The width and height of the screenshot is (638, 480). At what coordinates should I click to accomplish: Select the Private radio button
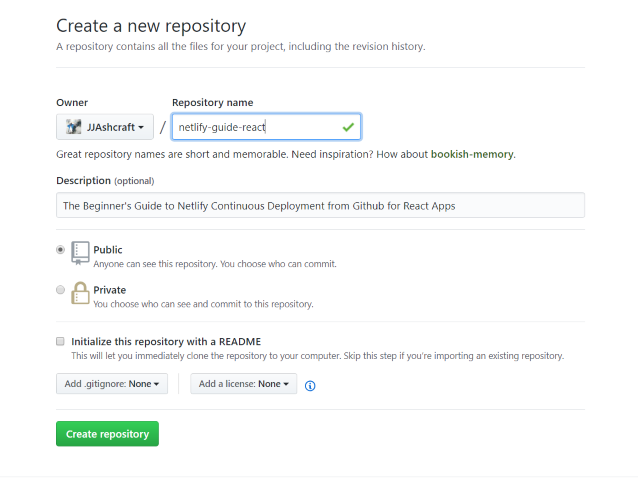coord(61,289)
